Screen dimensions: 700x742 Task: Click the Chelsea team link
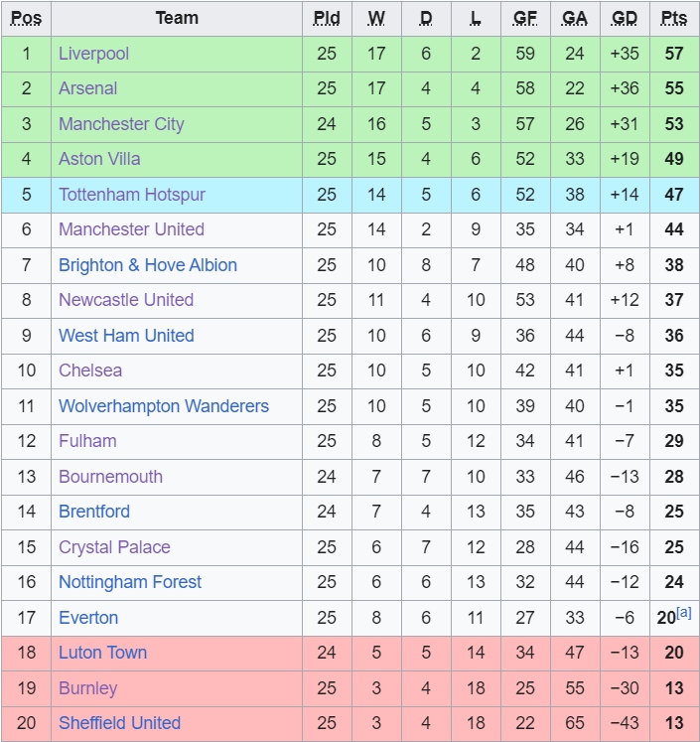tap(90, 371)
